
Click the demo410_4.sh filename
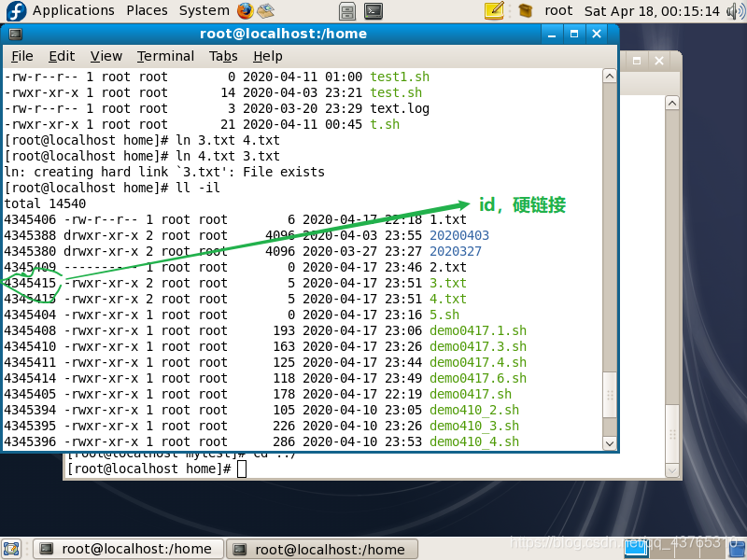coord(474,441)
